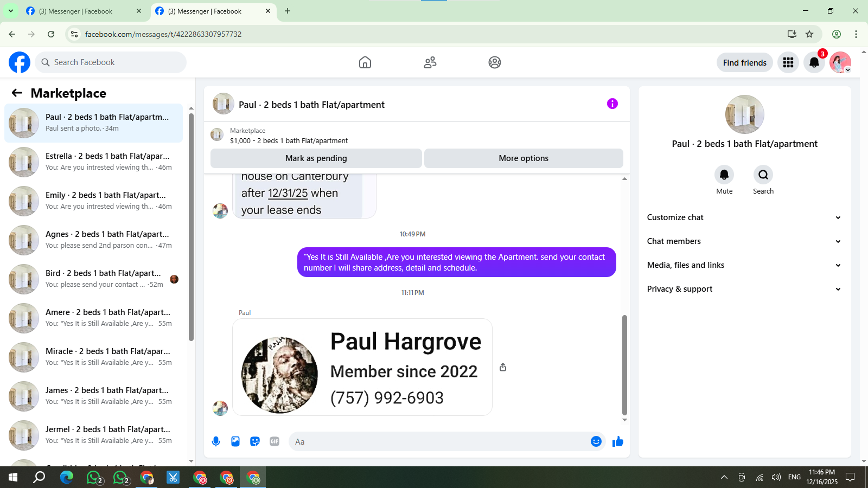Open Chrome tab search dropdown
This screenshot has height=488, width=868.
coord(11,11)
